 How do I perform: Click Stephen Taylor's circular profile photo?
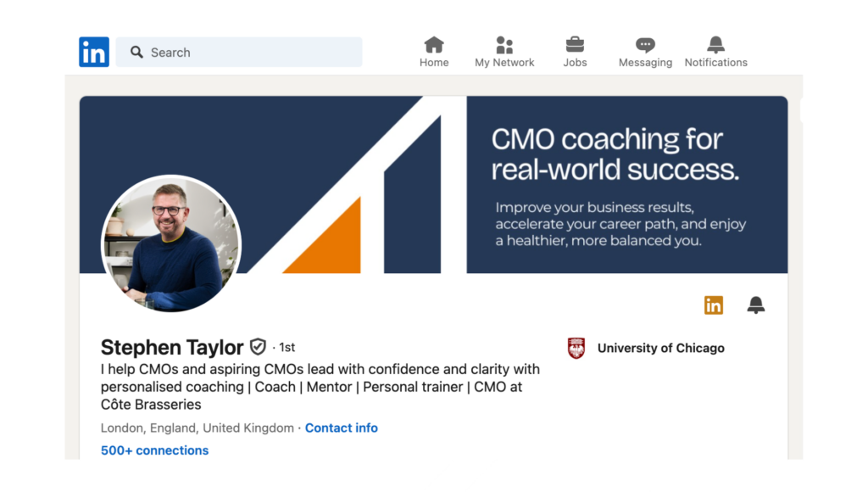171,243
